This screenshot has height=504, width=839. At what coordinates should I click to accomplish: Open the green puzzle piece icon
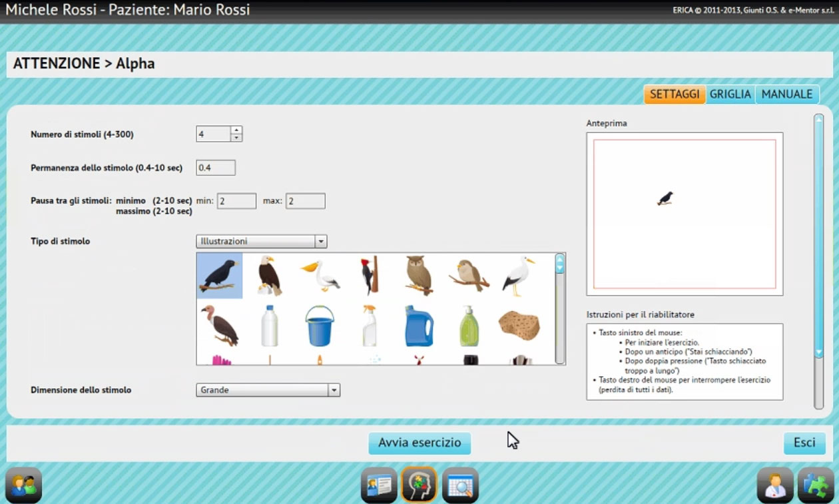coord(815,485)
